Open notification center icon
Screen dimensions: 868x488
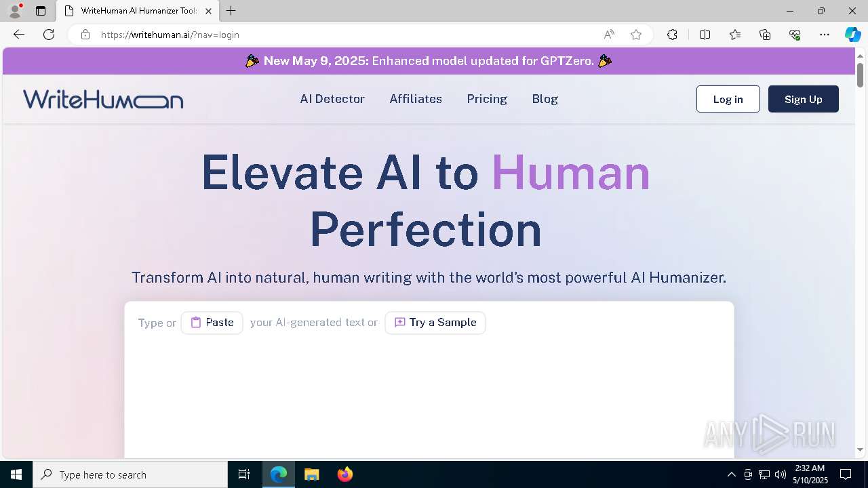[x=846, y=474]
